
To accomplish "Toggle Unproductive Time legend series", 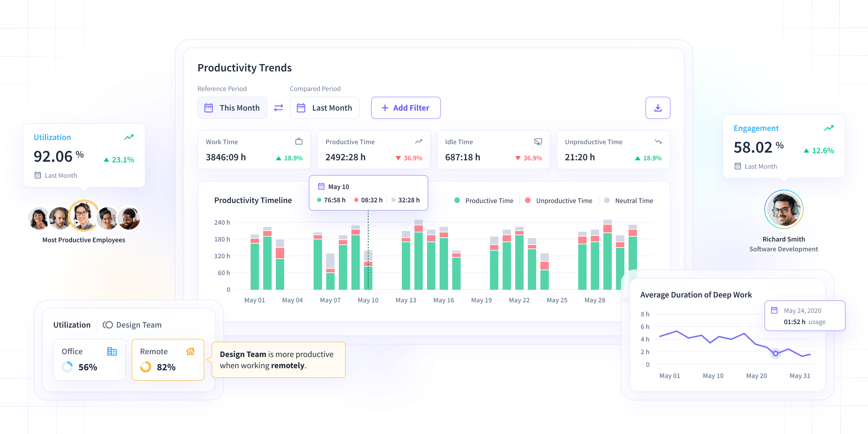I will click(x=559, y=201).
